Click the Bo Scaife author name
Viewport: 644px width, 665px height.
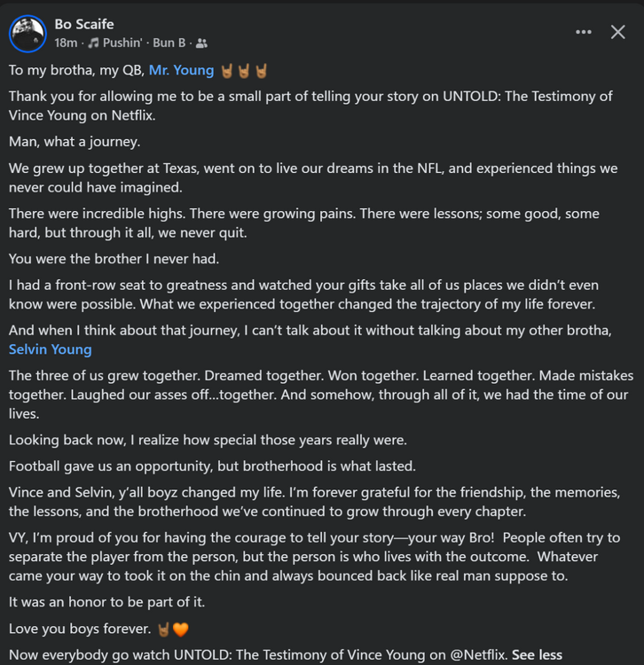(x=84, y=24)
